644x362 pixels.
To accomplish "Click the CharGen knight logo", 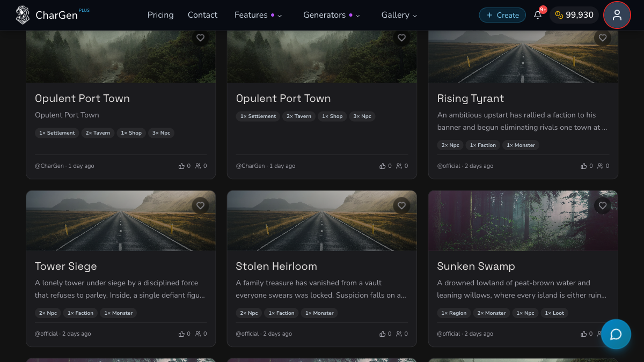I will coord(23,14).
